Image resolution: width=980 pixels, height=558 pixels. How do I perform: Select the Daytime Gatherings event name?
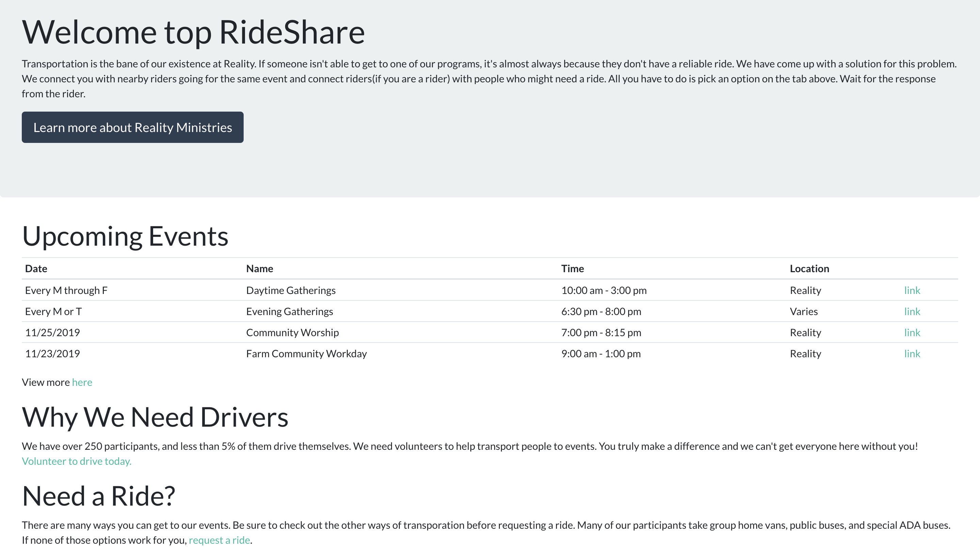point(291,291)
